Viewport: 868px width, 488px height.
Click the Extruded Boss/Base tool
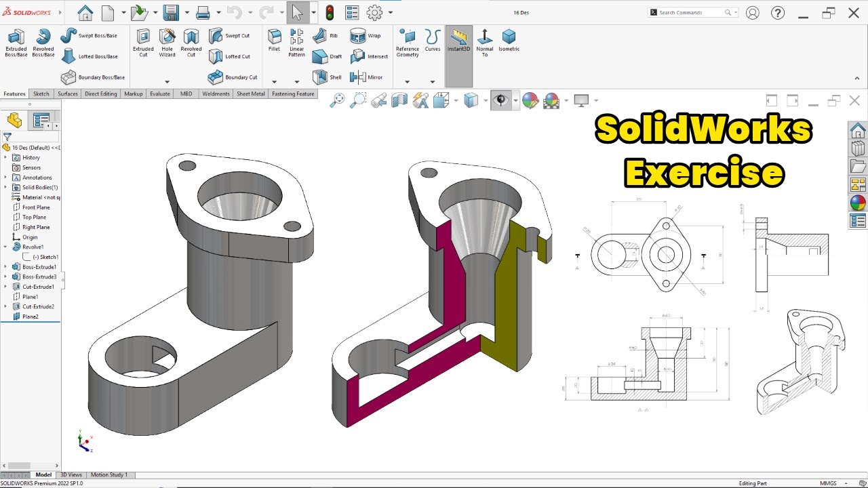coord(16,43)
